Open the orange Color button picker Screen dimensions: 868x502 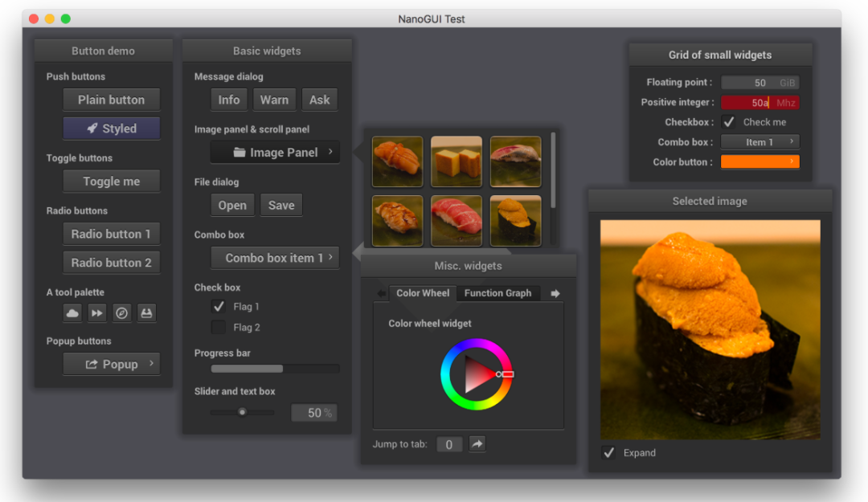click(760, 161)
